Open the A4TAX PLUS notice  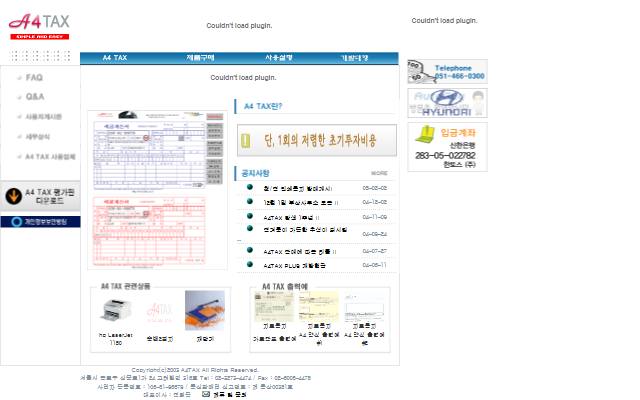[294, 266]
